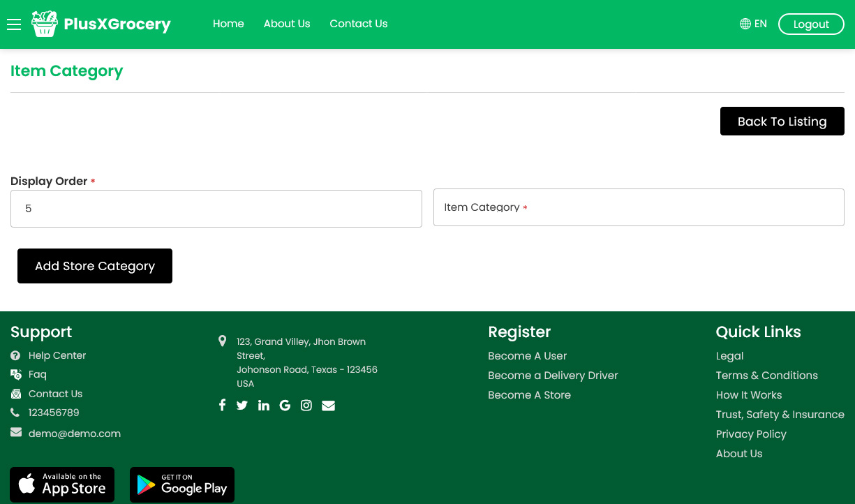This screenshot has height=504, width=855.
Task: Click the map pin address icon
Action: pos(222,341)
